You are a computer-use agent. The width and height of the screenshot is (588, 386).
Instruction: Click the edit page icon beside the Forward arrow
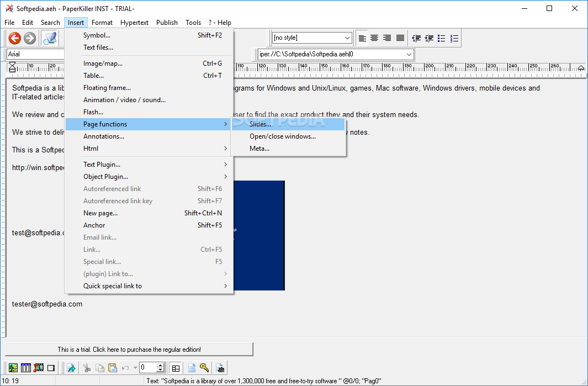point(50,38)
